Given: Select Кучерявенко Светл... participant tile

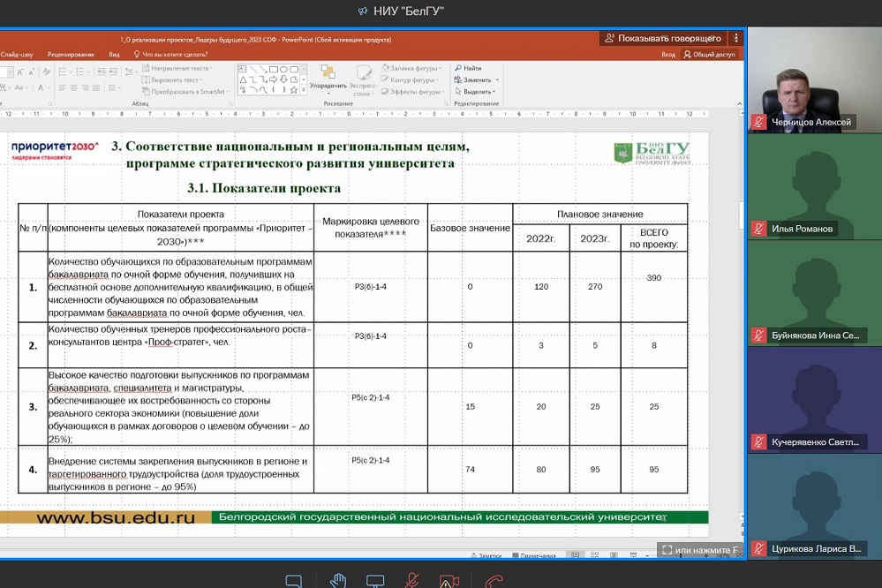Looking at the screenshot, I should point(815,401).
